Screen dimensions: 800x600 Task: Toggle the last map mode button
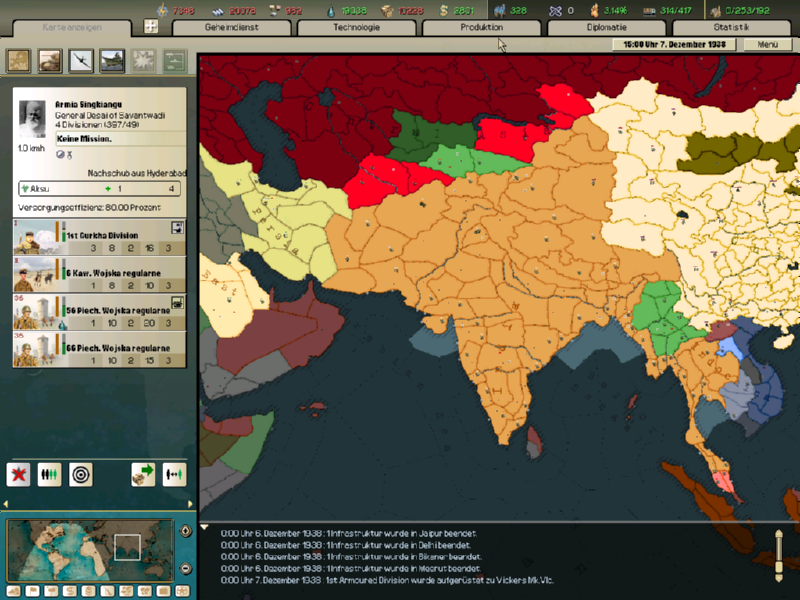point(182,591)
